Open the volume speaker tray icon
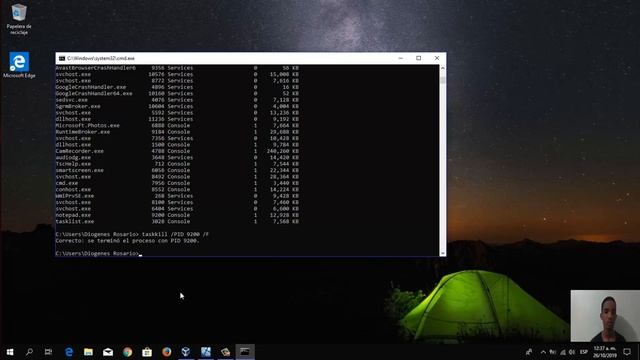 click(572, 352)
